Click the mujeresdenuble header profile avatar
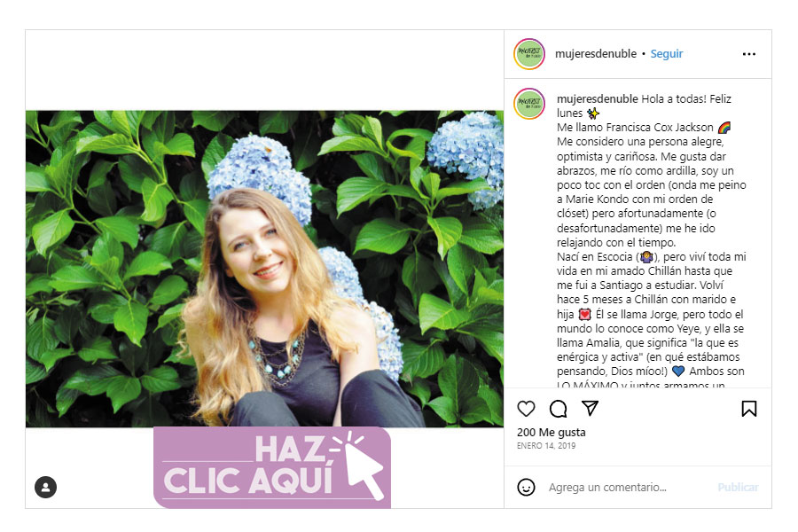The height and width of the screenshot is (532, 798). 529,53
